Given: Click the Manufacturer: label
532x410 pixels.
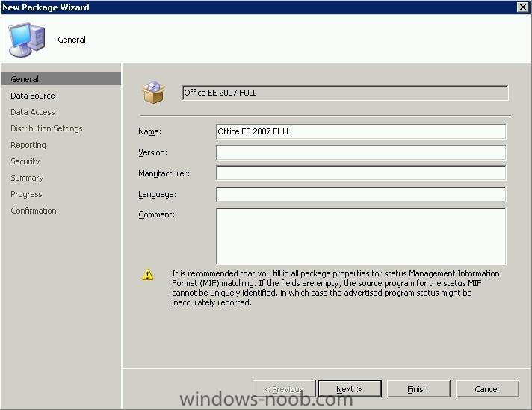Looking at the screenshot, I should pos(164,173).
